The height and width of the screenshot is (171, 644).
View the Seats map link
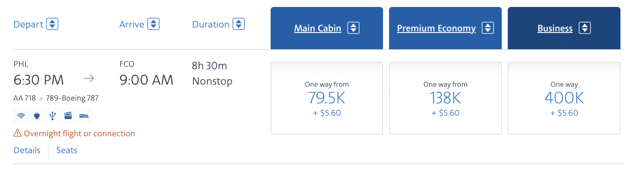[x=67, y=150]
